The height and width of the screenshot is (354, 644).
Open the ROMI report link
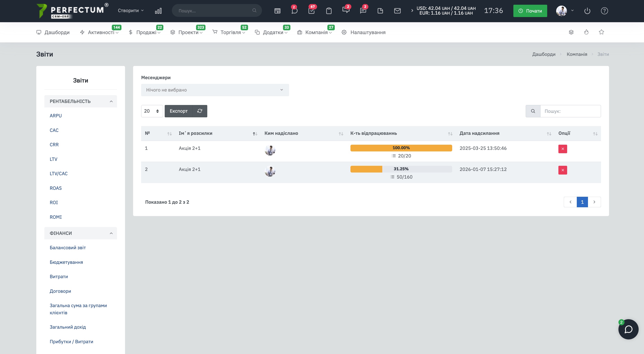pyautogui.click(x=56, y=217)
